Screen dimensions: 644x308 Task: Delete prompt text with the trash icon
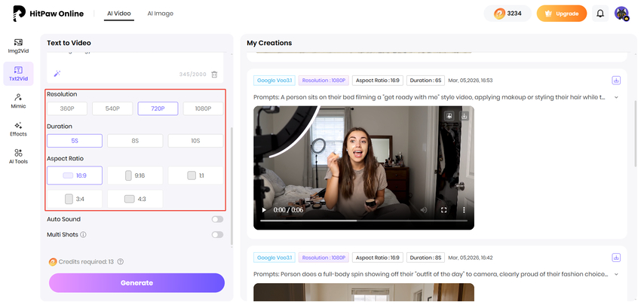pos(214,74)
